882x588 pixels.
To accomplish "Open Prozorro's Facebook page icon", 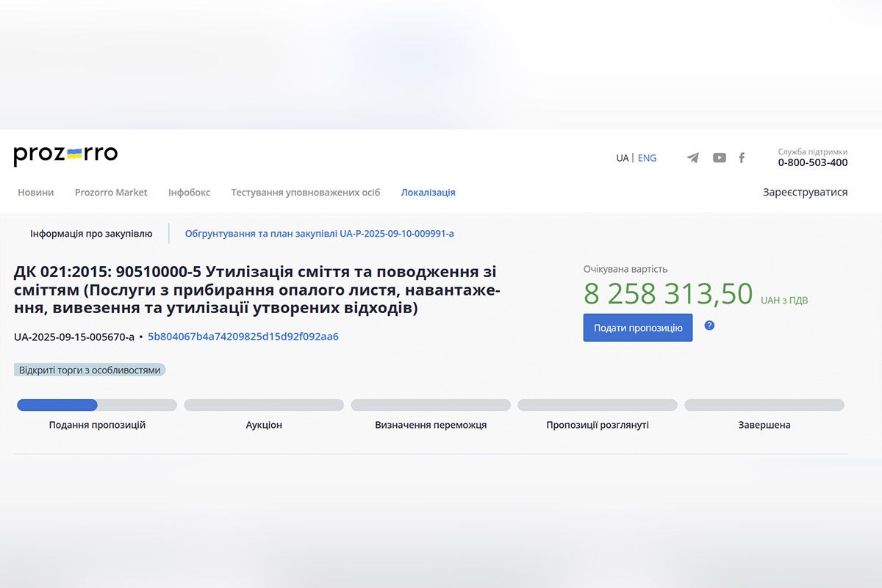I will 741,157.
